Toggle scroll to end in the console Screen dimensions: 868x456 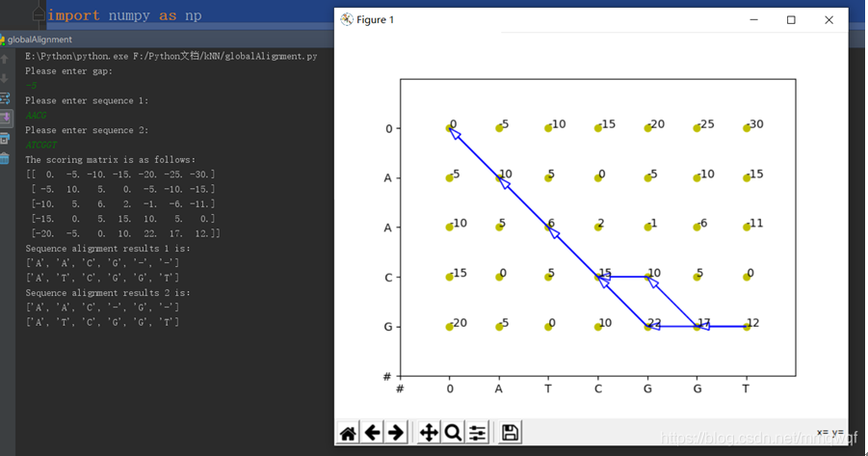click(x=5, y=118)
